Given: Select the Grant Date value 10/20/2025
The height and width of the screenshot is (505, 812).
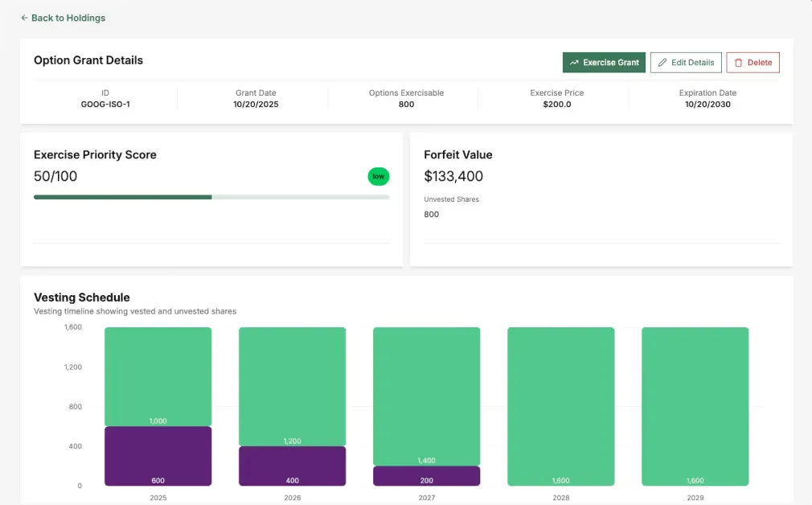Looking at the screenshot, I should 256,104.
